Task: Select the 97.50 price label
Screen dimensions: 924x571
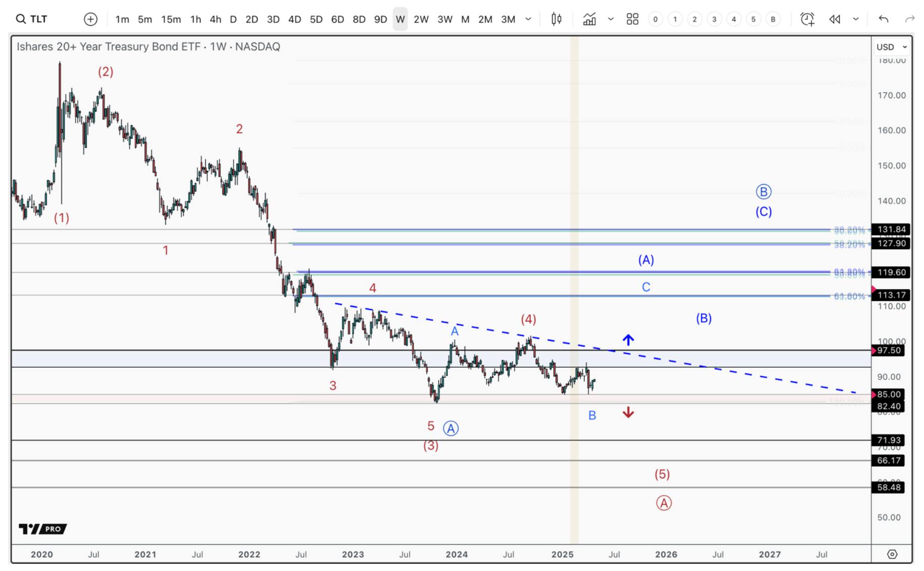Action: pos(889,351)
